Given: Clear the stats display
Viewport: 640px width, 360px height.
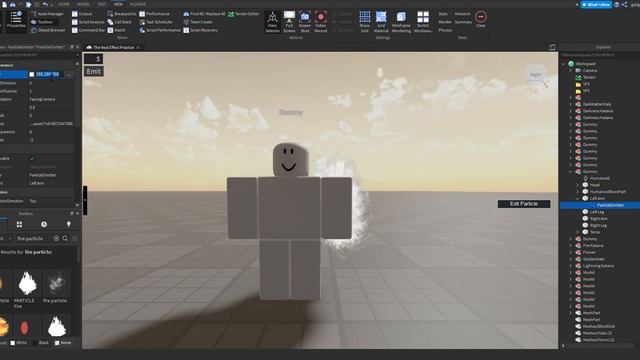Looking at the screenshot, I should pos(481,19).
